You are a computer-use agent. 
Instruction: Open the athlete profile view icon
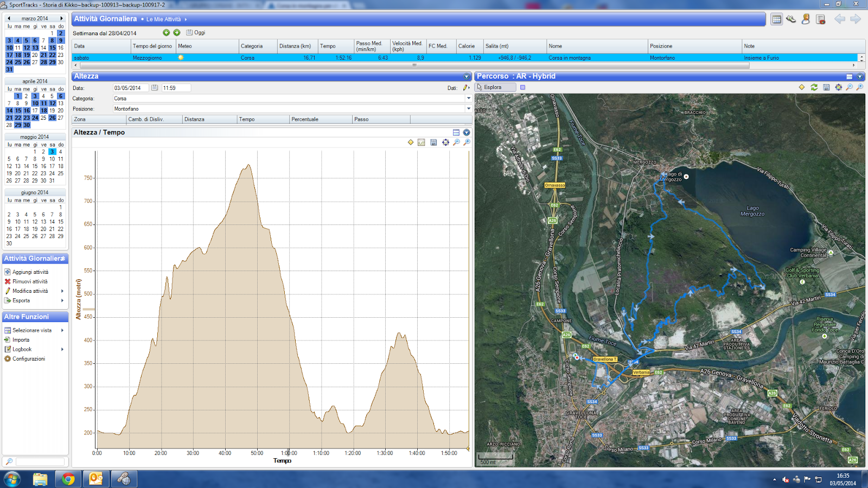806,20
